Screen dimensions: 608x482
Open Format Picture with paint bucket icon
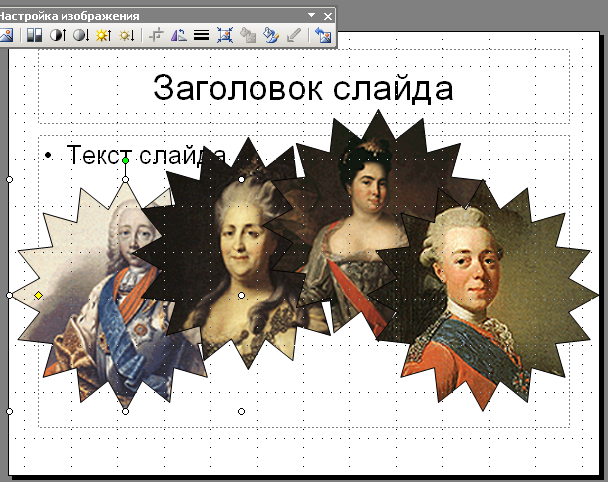pos(271,35)
